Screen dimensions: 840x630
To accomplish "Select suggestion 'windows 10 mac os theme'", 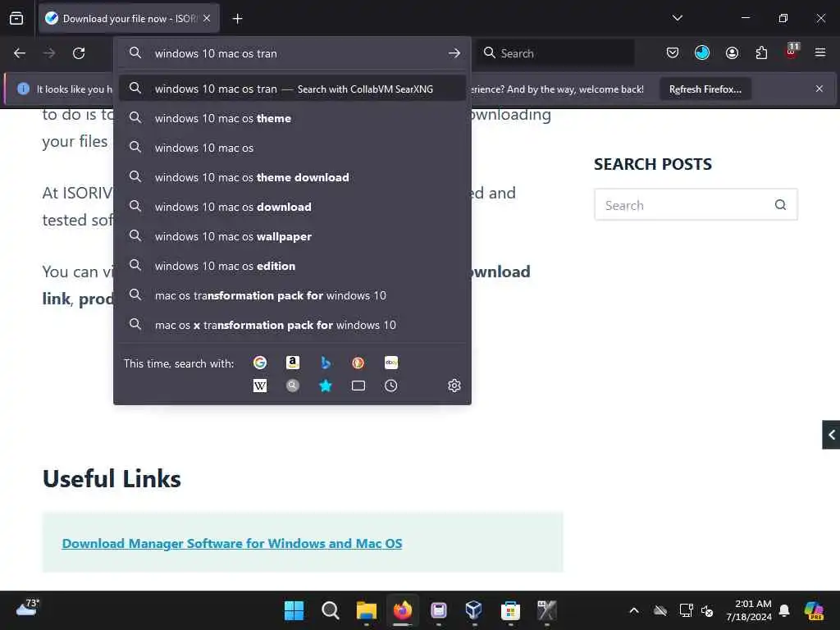I will [293, 118].
